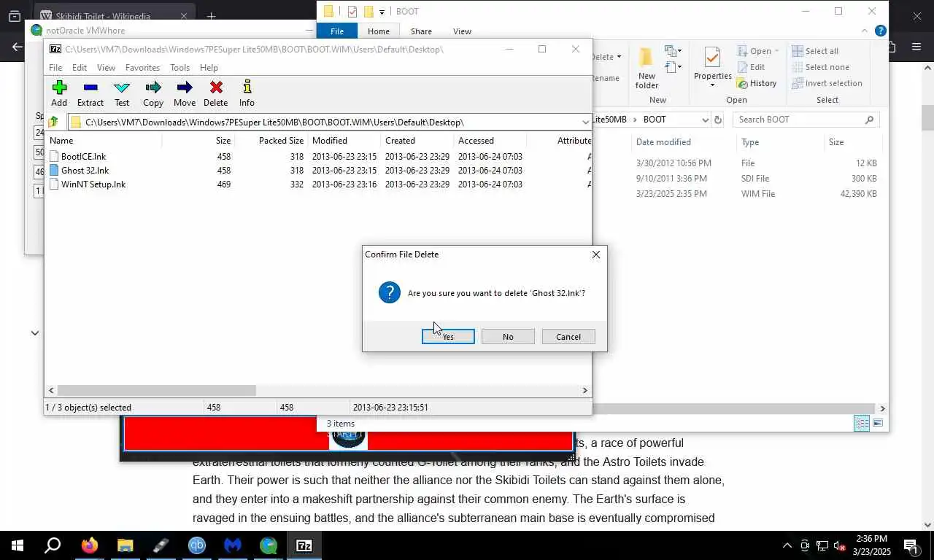Expand Properties dropdown arrow in Explorer
The image size is (934, 560).
pyautogui.click(x=712, y=85)
